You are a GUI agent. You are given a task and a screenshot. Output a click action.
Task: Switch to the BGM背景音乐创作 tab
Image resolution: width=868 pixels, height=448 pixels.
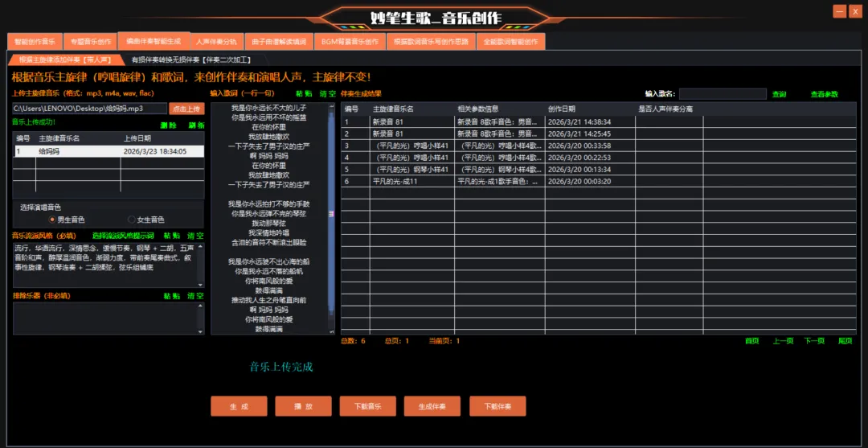coord(350,42)
